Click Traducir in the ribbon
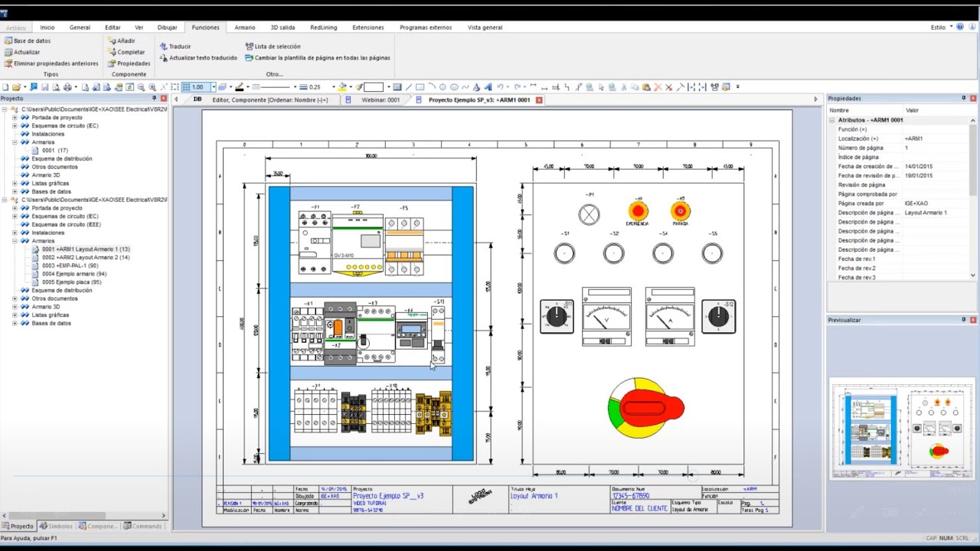Viewport: 980px width, 551px height. [175, 47]
